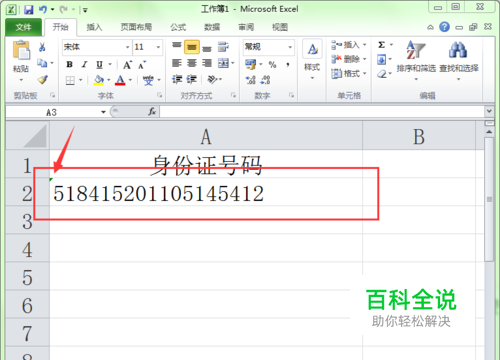
Task: Open Sort and Filter (排序和筛选)
Action: coord(416,60)
